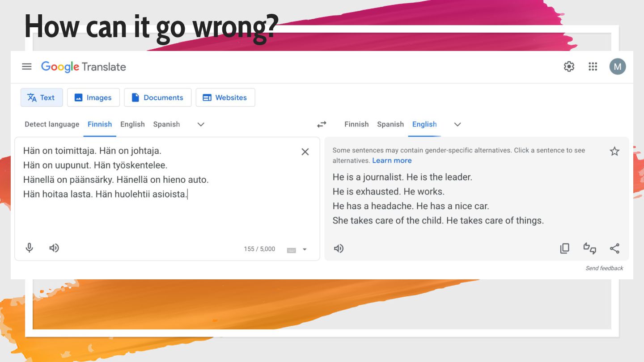Click the Google Translate logo
The height and width of the screenshot is (362, 644).
(84, 67)
